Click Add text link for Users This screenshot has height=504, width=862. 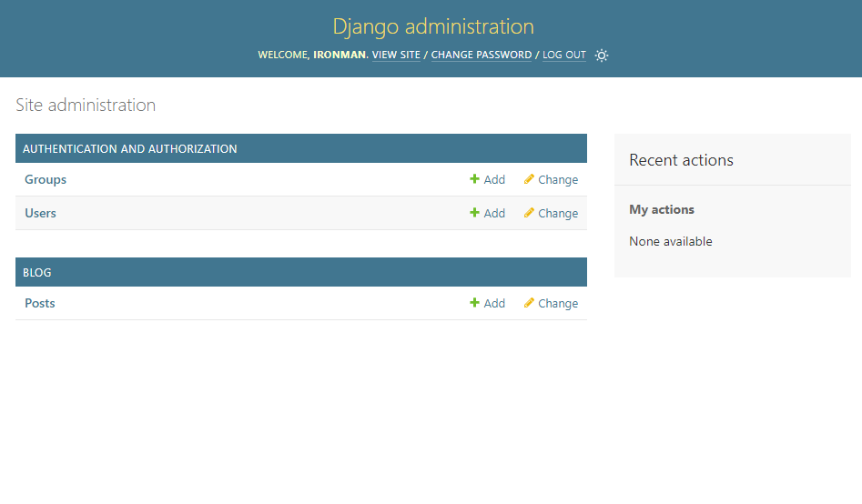pyautogui.click(x=494, y=213)
